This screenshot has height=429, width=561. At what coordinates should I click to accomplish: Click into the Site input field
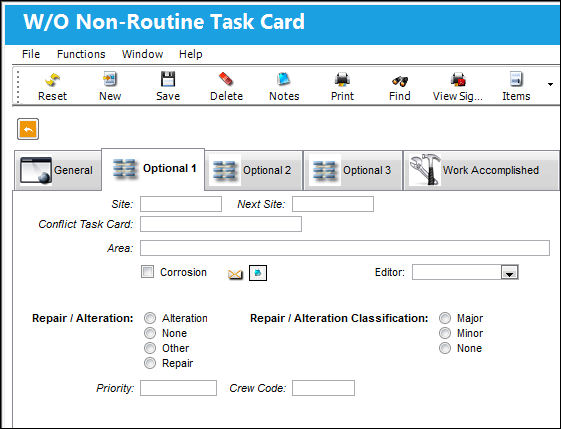click(181, 204)
